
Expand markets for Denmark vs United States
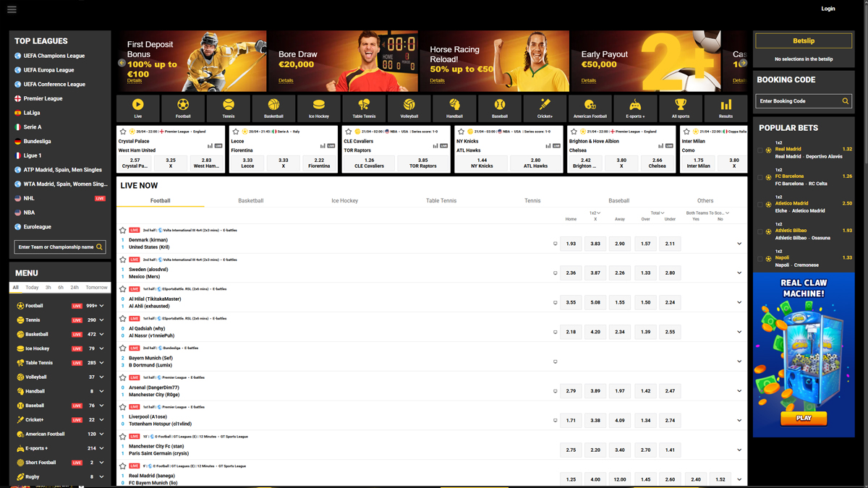tap(739, 244)
